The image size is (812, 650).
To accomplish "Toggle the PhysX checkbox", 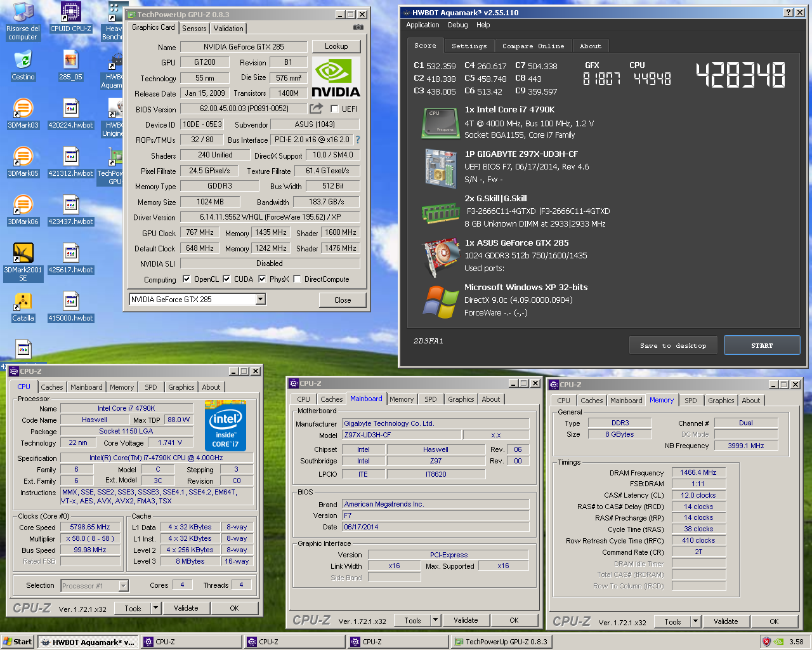I will tap(262, 279).
